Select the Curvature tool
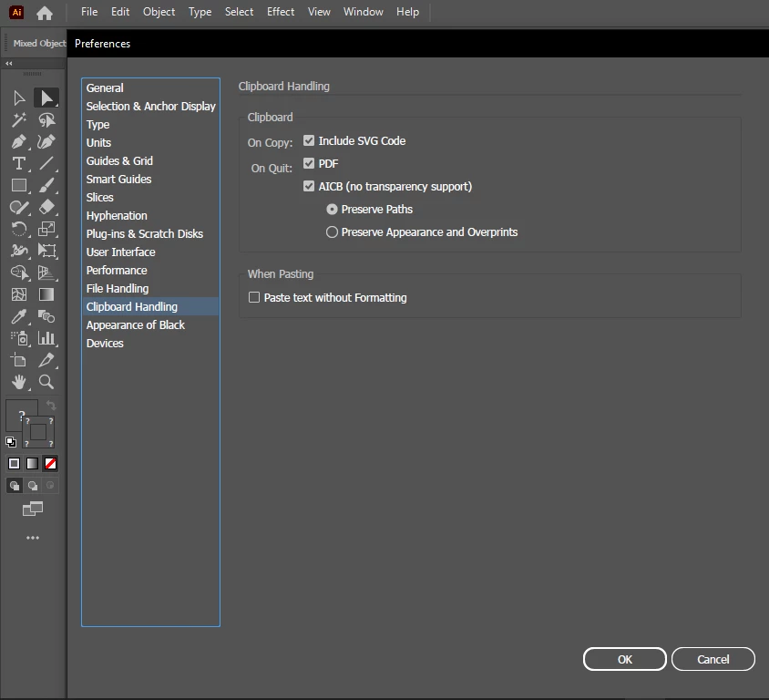 (x=46, y=142)
